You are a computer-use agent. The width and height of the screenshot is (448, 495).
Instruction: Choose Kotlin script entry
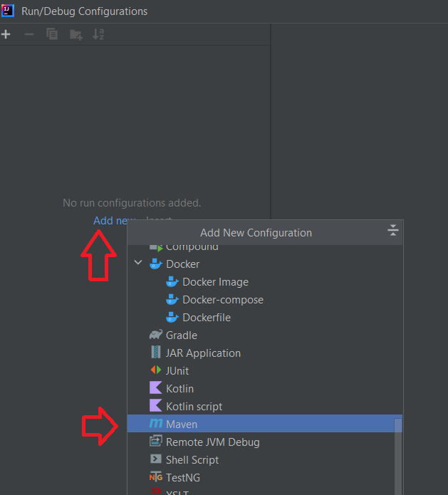click(x=265, y=406)
